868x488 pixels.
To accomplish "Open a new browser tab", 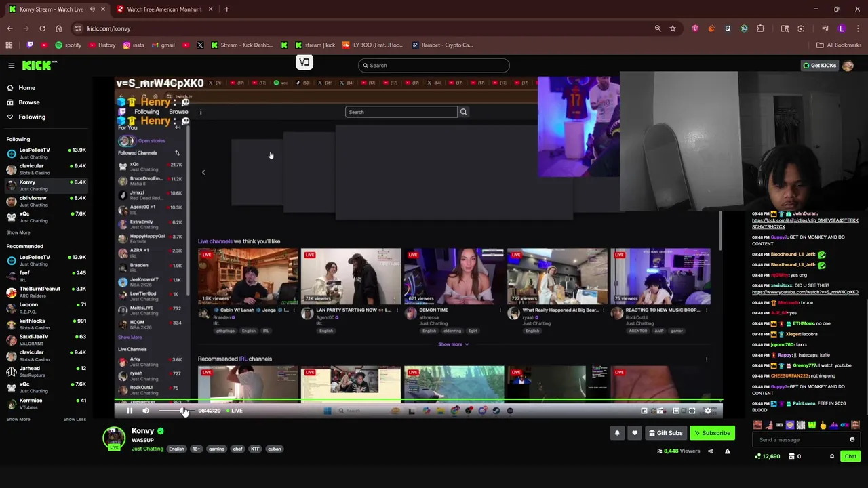I will [x=226, y=9].
